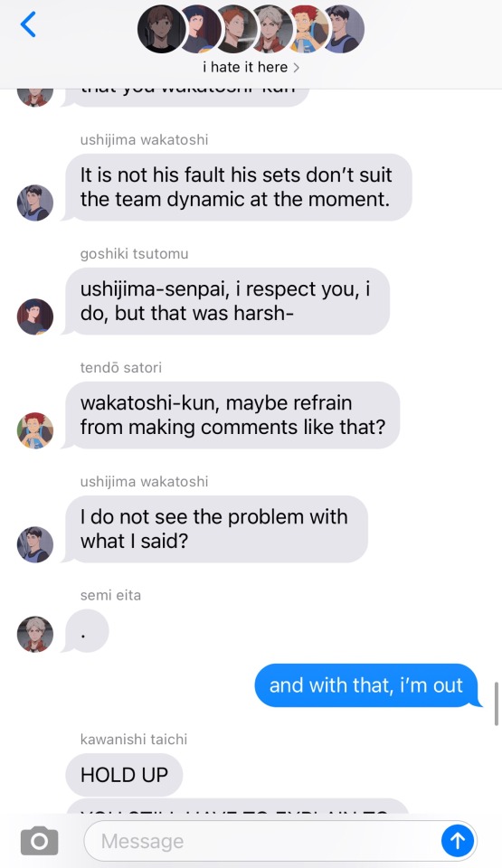502x868 pixels.
Task: Open the group avatars cluster in header
Action: [251, 29]
